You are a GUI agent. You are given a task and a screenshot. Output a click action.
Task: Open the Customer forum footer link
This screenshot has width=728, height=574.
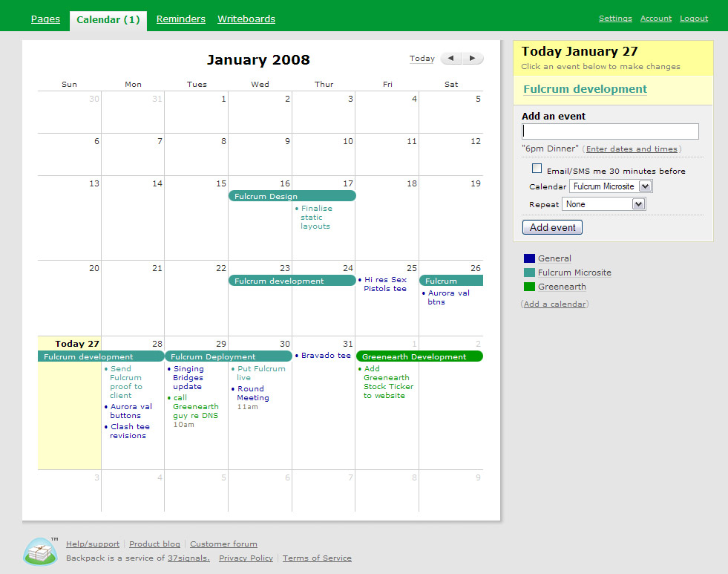click(224, 544)
